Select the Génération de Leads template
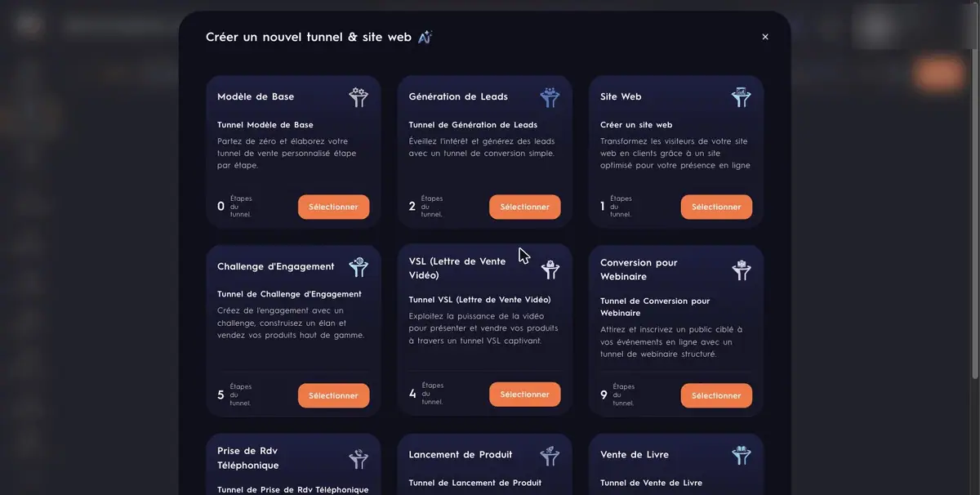This screenshot has height=495, width=980. click(524, 207)
